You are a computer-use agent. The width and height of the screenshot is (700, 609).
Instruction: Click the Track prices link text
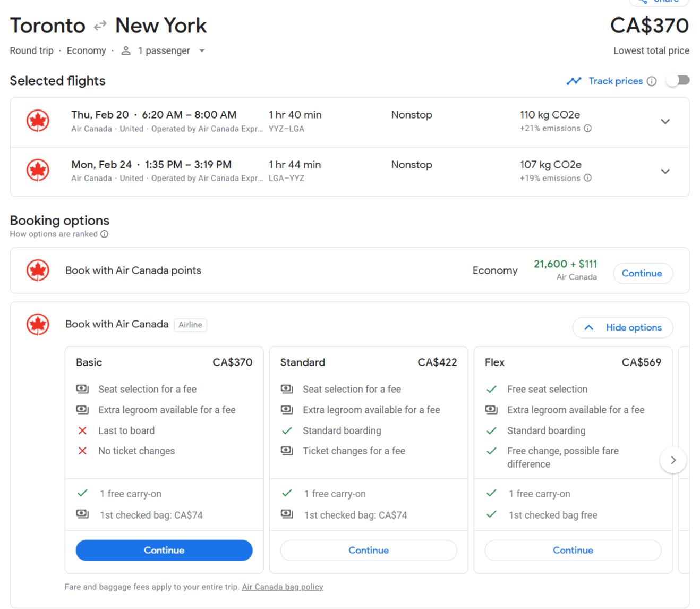[616, 81]
